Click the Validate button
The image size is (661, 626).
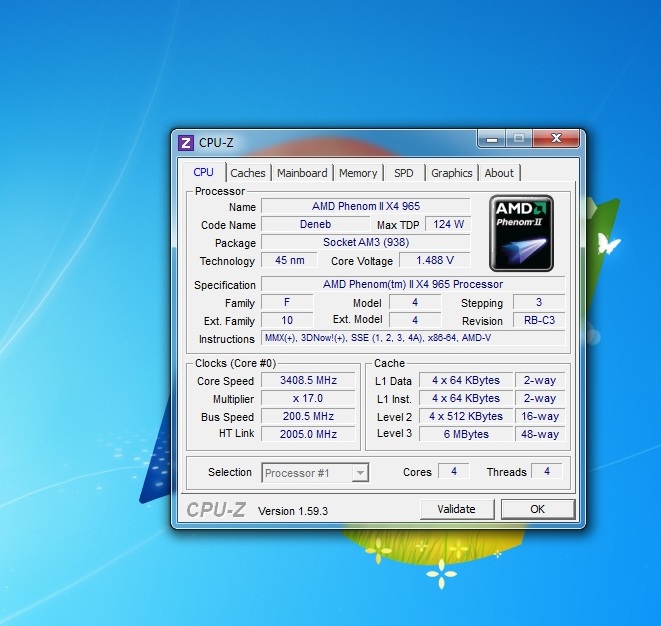[x=457, y=509]
